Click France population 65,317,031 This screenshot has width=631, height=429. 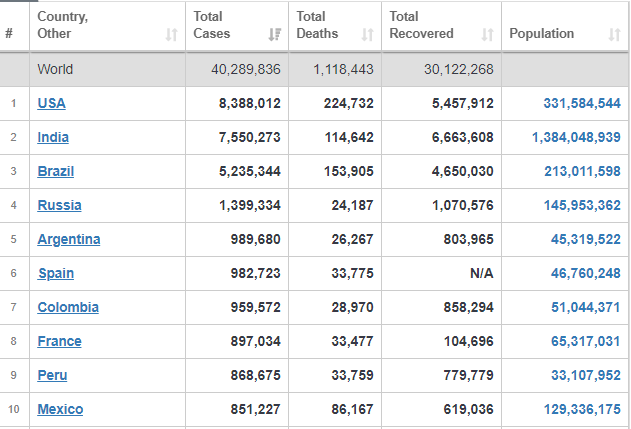click(586, 341)
